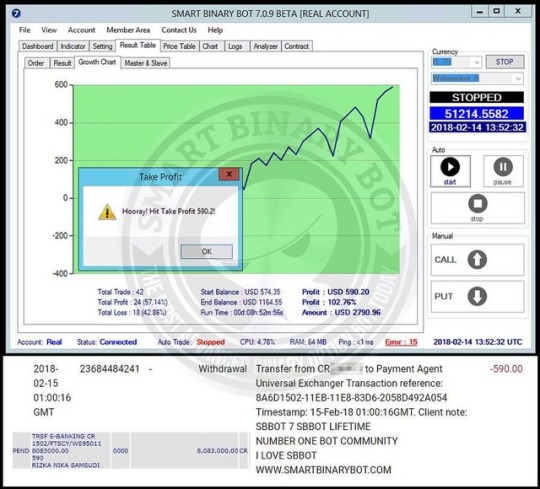
Task: Open the Member Area menu
Action: click(x=128, y=30)
